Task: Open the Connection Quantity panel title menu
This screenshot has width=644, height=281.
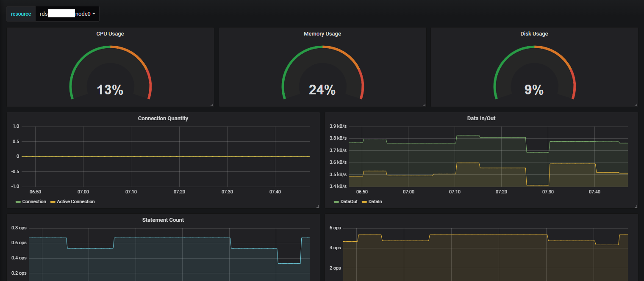Action: (x=163, y=118)
